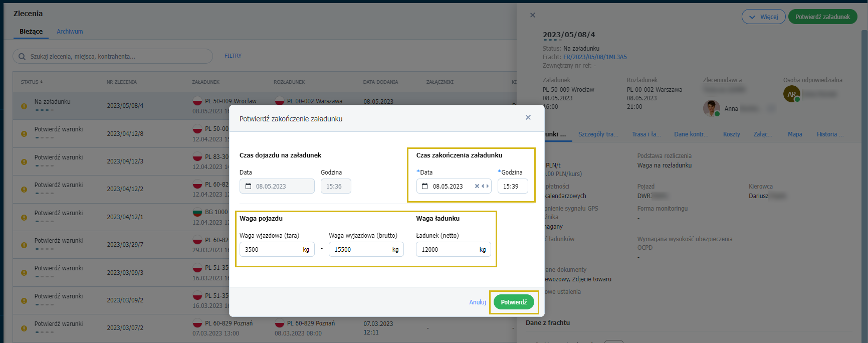The image size is (868, 343).
Task: Switch to Archiwum tab
Action: [x=70, y=31]
